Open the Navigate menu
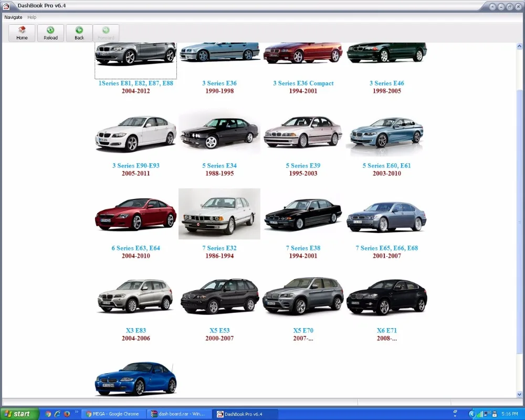The height and width of the screenshot is (420, 525). pyautogui.click(x=13, y=17)
